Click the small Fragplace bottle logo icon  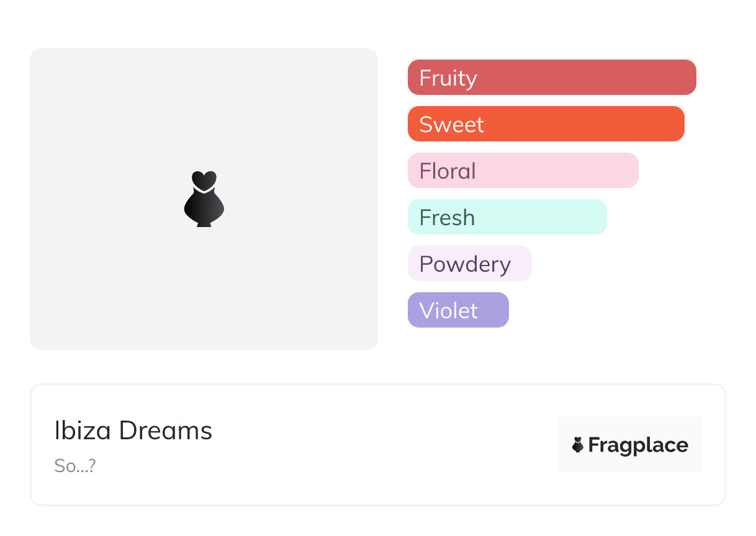coord(578,445)
